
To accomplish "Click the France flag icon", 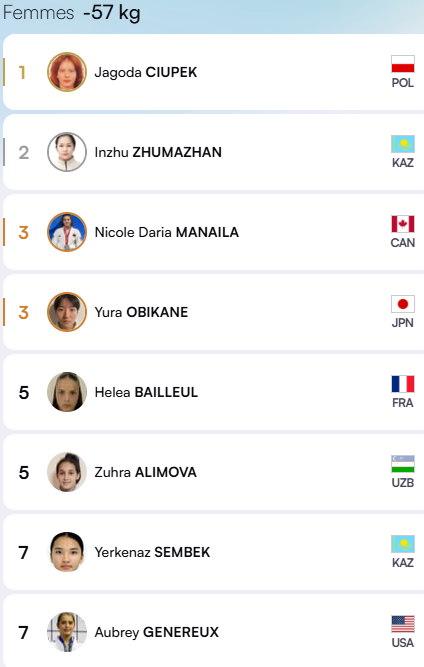I will (403, 384).
